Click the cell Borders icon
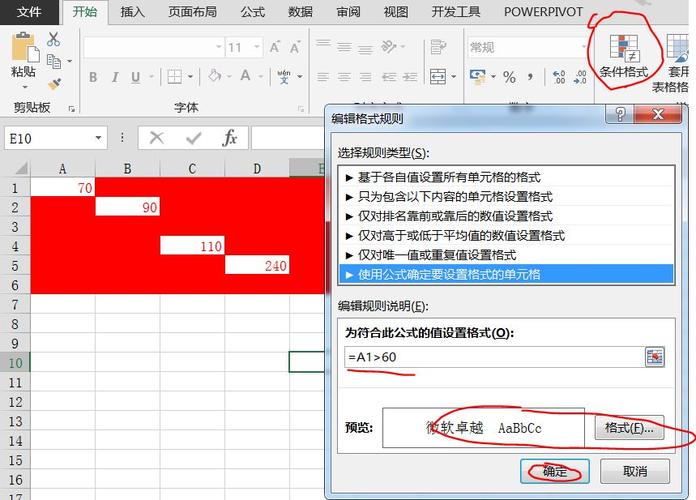 click(174, 77)
